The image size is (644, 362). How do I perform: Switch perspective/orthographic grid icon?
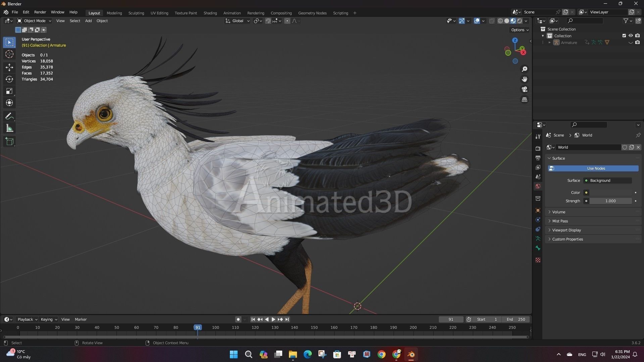525,100
